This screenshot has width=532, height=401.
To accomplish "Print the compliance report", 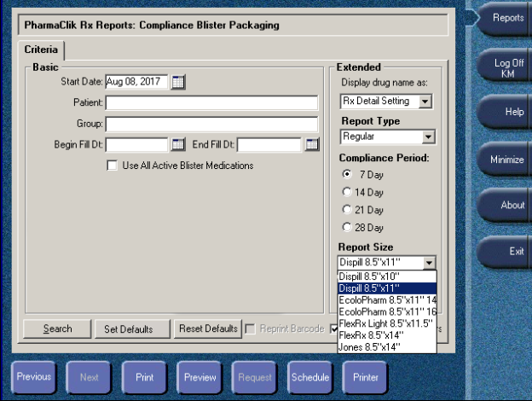I will tap(145, 377).
